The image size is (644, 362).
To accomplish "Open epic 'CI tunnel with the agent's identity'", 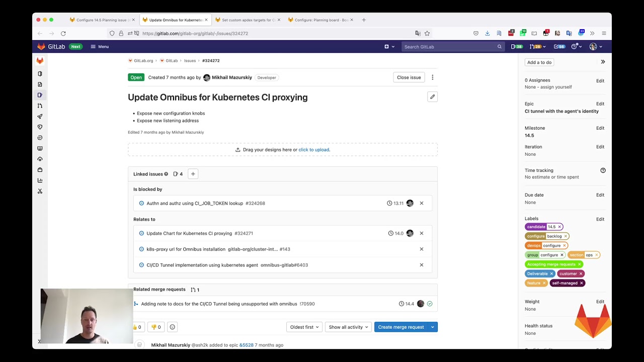I will click(561, 111).
